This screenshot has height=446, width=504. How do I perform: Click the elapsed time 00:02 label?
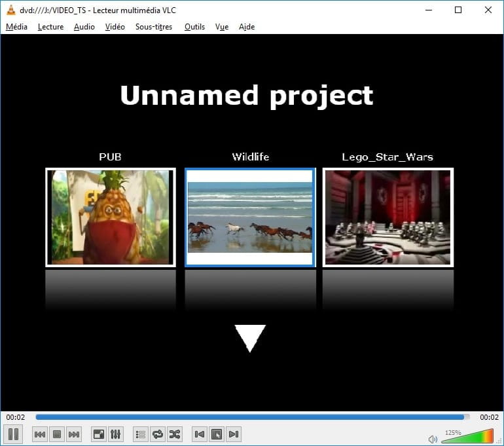[x=16, y=417]
